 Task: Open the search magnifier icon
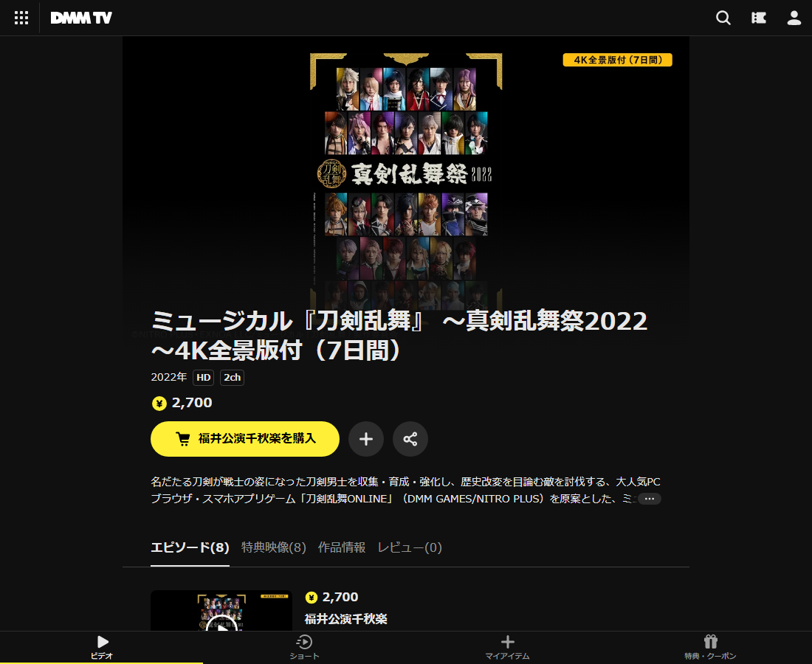(723, 18)
